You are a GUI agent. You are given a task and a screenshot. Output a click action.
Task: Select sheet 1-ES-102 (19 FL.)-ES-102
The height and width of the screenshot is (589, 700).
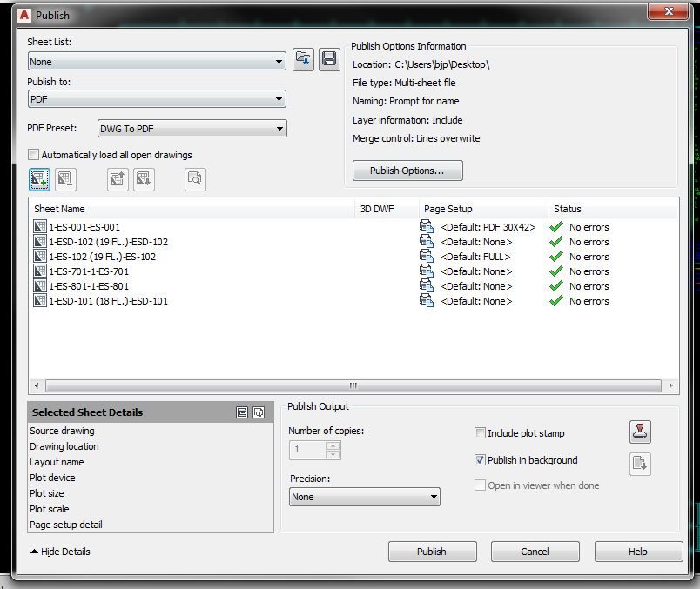pos(102,256)
